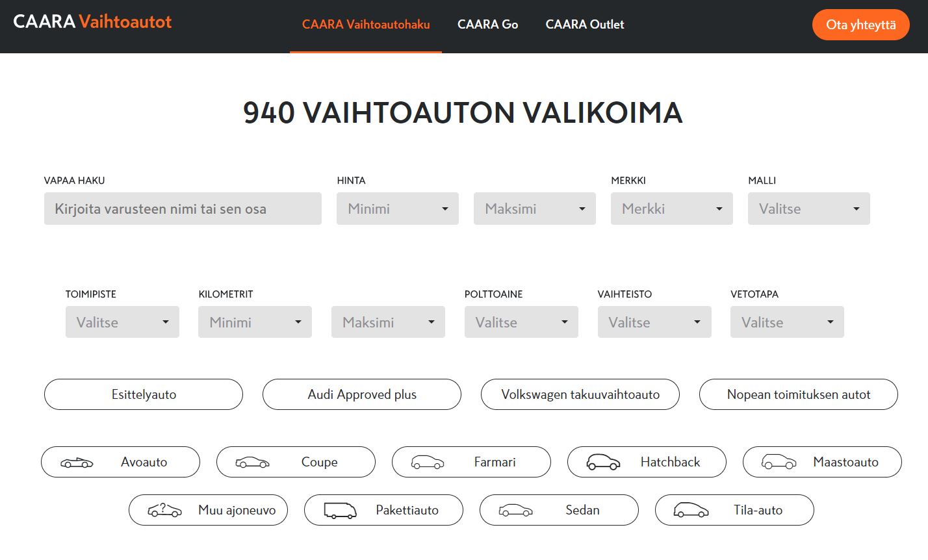928x560 pixels.
Task: Open the Hinta Minimi price dropdown
Action: coord(397,209)
